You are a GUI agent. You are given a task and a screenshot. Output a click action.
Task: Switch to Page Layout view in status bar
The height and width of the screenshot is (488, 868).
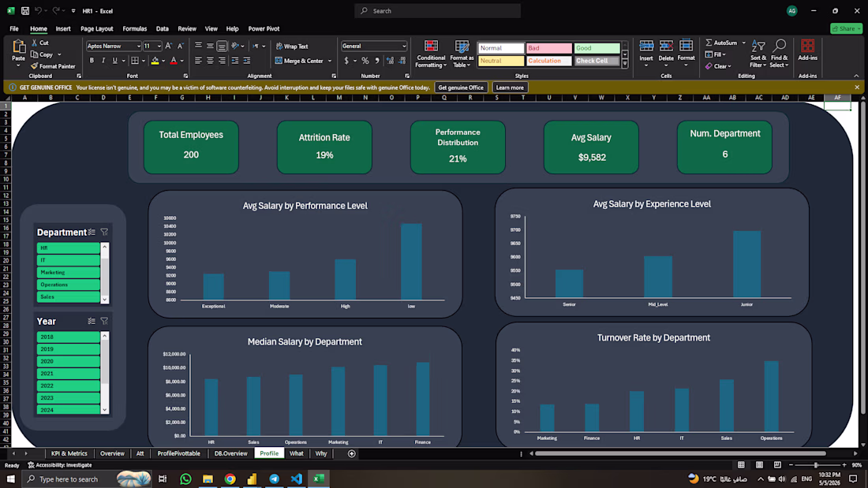(759, 465)
